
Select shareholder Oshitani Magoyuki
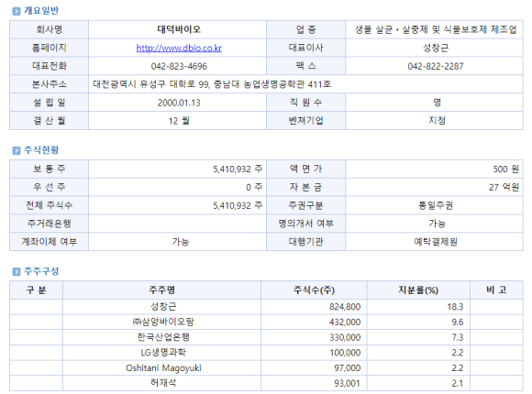point(163,368)
